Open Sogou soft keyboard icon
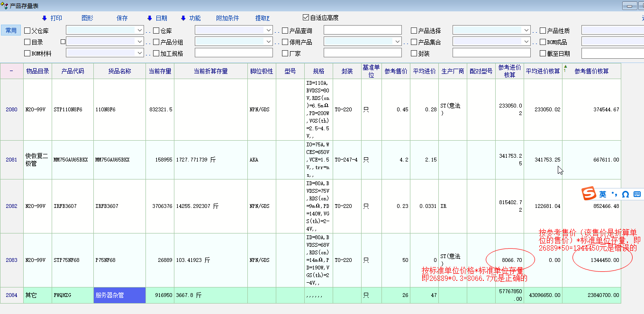644x314 pixels. 637,194
